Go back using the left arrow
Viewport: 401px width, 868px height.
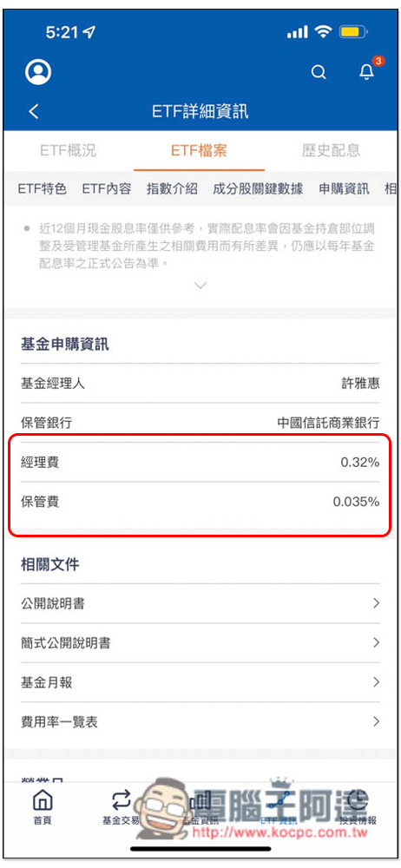pyautogui.click(x=35, y=111)
